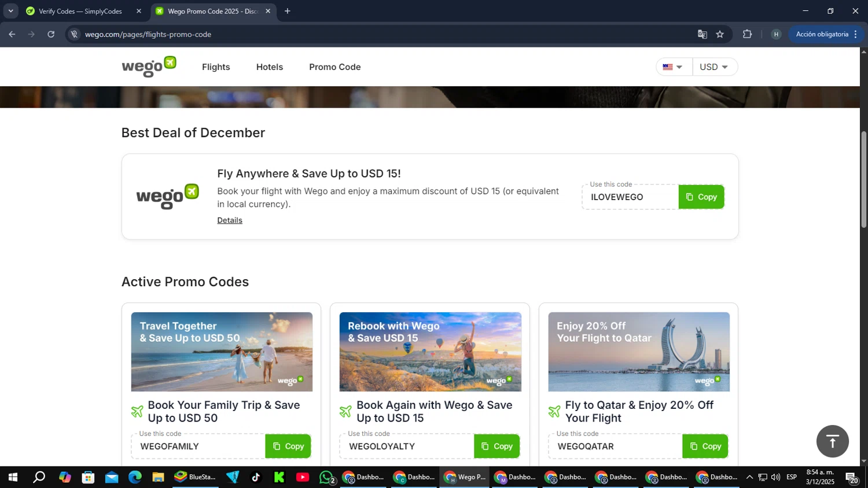Launch Copilot from the taskbar
The height and width of the screenshot is (488, 868).
tap(65, 477)
